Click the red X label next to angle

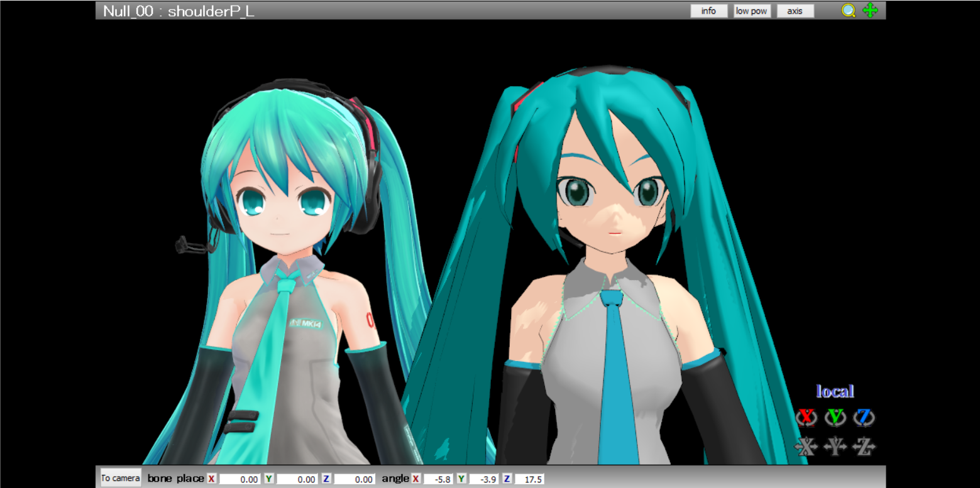point(415,479)
